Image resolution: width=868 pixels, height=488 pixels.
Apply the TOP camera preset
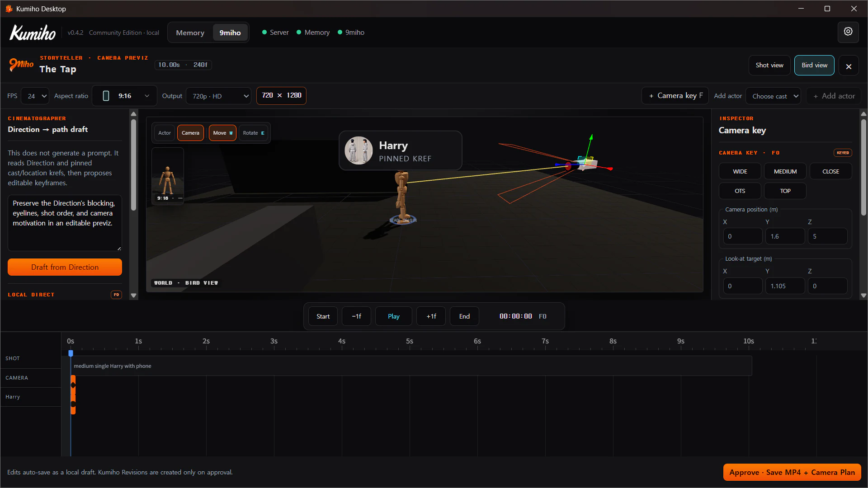(x=785, y=191)
